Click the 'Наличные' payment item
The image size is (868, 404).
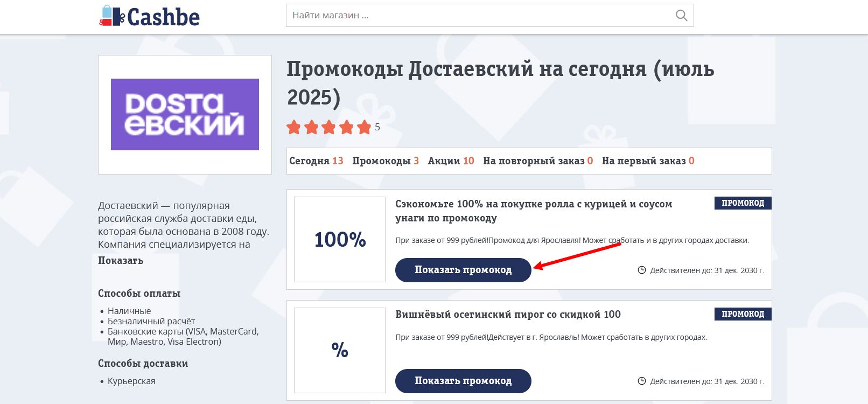click(x=129, y=311)
